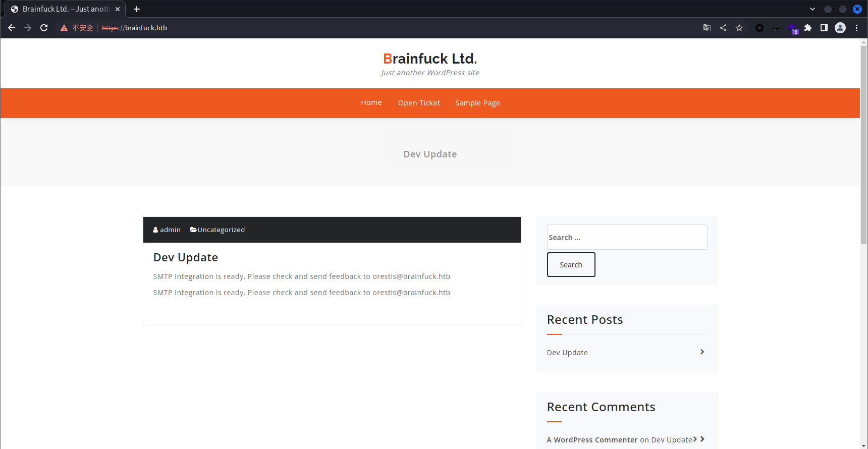Toggle the browser side panel icon
This screenshot has height=449, width=868.
point(824,28)
